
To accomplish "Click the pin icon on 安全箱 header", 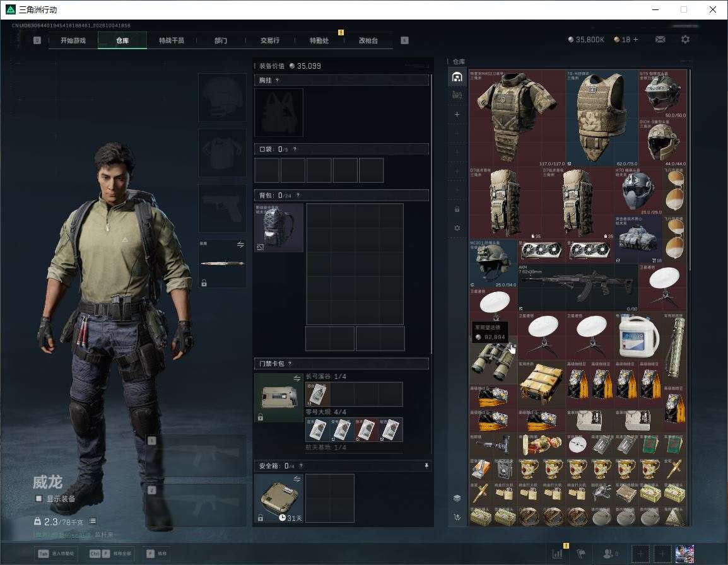I will [426, 465].
